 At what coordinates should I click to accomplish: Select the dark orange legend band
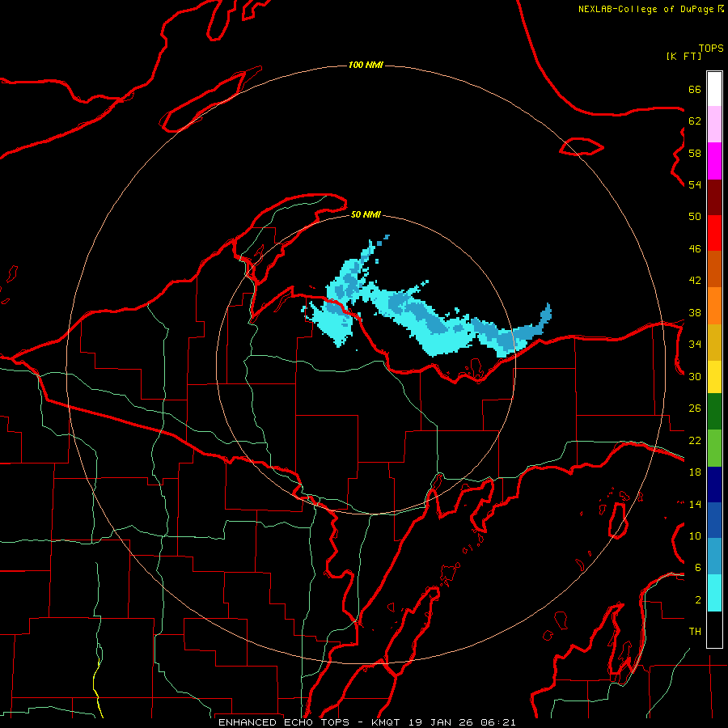click(714, 269)
